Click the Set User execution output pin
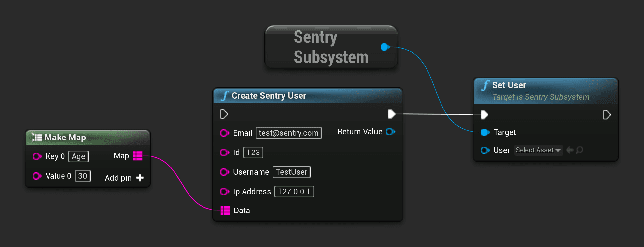The height and width of the screenshot is (247, 644). (606, 115)
